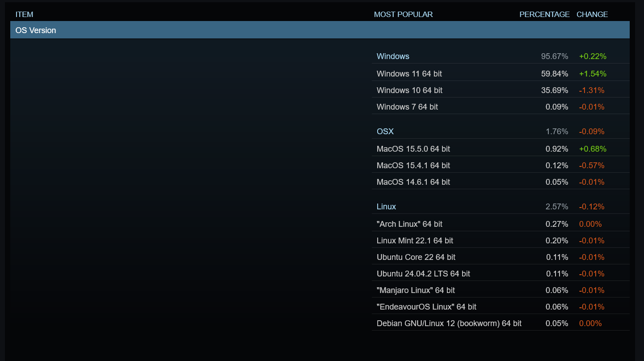Click the +1.54% change value
Viewport: 644px width, 361px height.
click(593, 73)
